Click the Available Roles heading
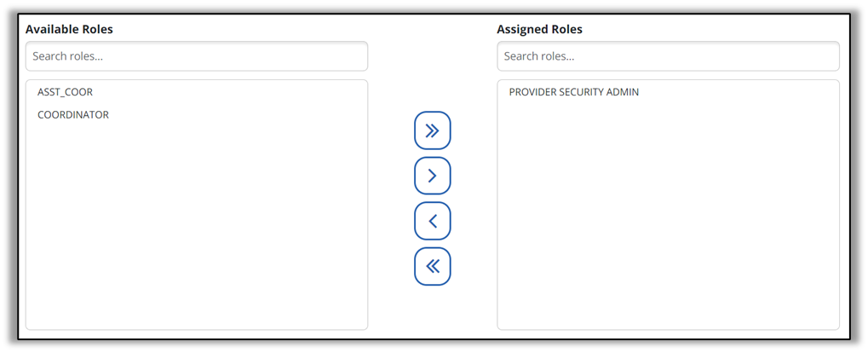Viewport: 868px width, 353px height. (69, 29)
